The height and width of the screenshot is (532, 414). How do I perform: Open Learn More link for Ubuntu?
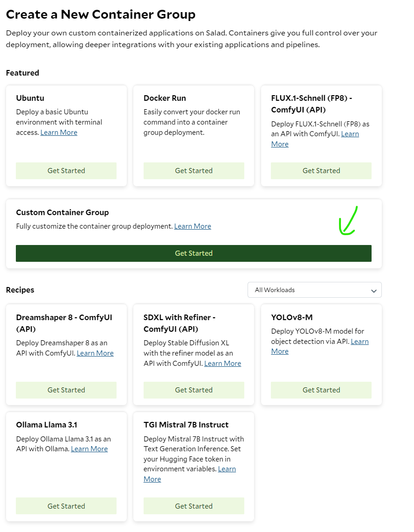[59, 133]
